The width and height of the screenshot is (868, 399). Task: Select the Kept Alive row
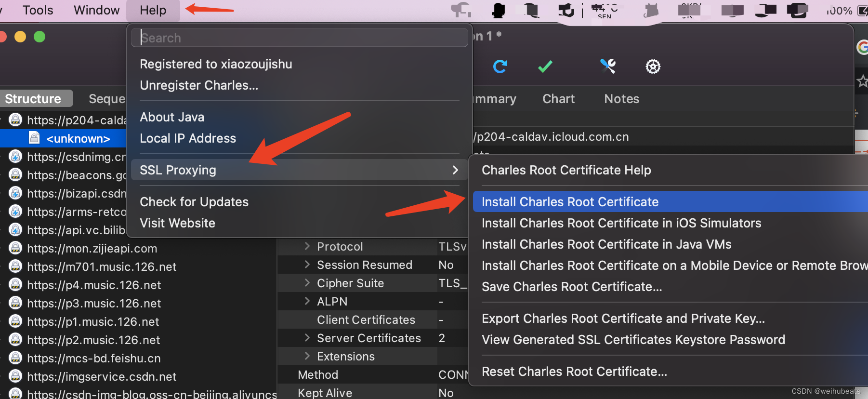pos(373,393)
